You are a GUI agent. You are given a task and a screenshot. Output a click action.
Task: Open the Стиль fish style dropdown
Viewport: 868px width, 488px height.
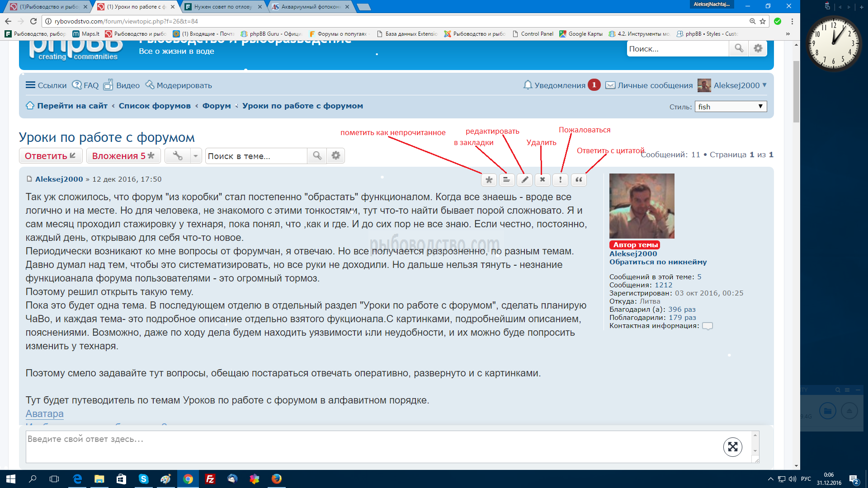[731, 107]
